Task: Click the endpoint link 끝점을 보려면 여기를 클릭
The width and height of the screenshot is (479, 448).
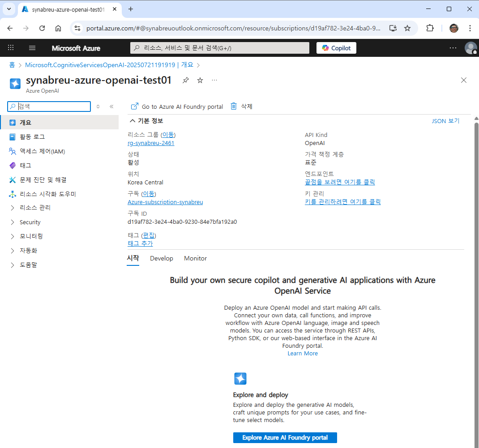Action: [x=340, y=182]
